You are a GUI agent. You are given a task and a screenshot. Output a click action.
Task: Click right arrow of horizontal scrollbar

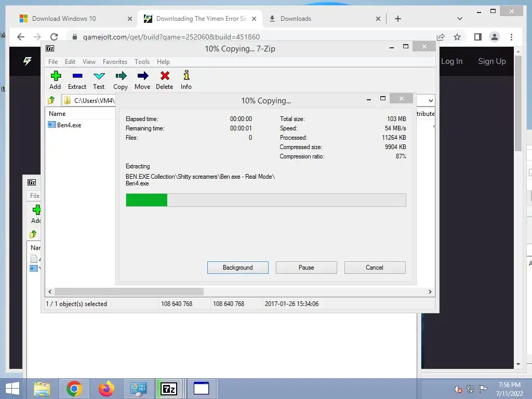[430, 292]
